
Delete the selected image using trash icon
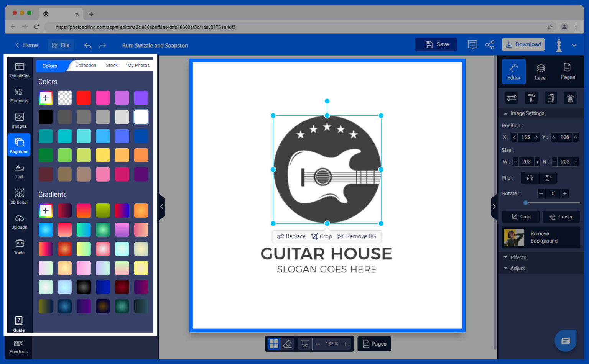tap(570, 98)
